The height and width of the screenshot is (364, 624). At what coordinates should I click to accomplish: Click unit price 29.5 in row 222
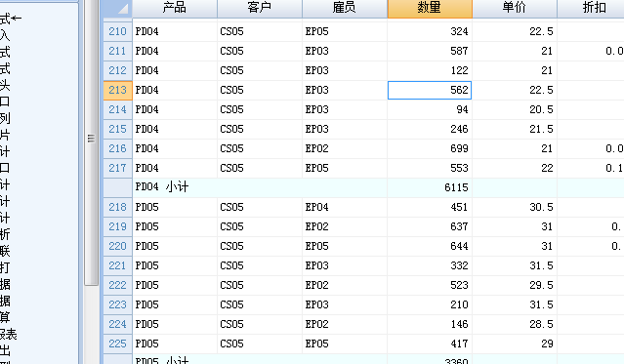(x=515, y=285)
